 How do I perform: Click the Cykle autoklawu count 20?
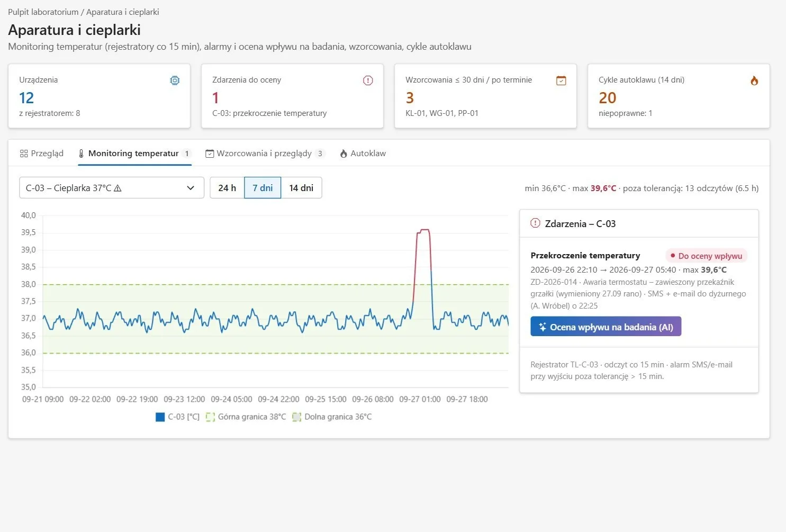coord(608,98)
